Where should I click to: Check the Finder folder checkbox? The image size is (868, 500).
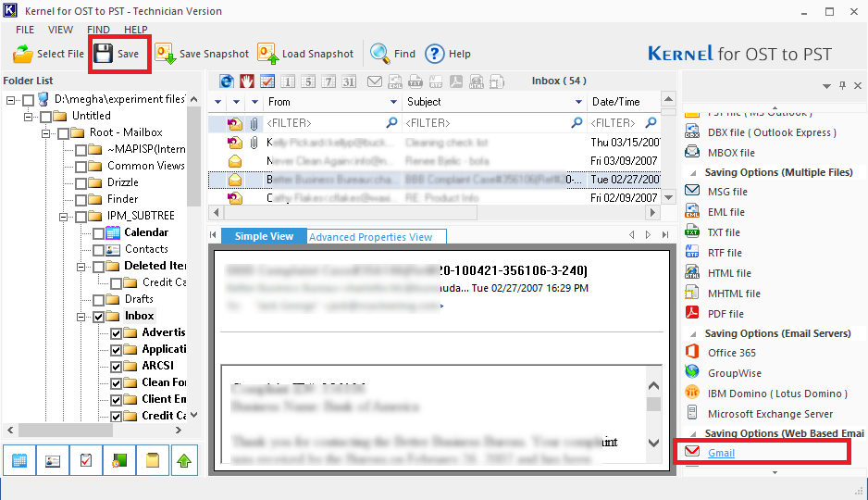point(81,200)
